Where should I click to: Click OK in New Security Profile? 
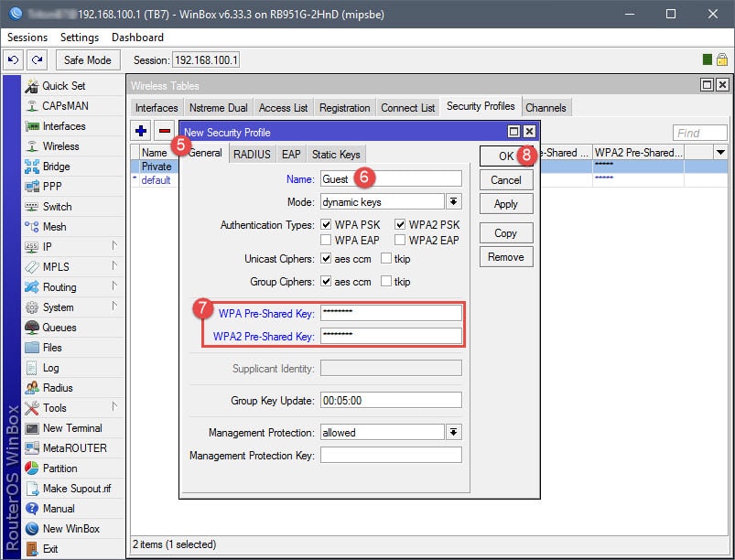pos(506,156)
